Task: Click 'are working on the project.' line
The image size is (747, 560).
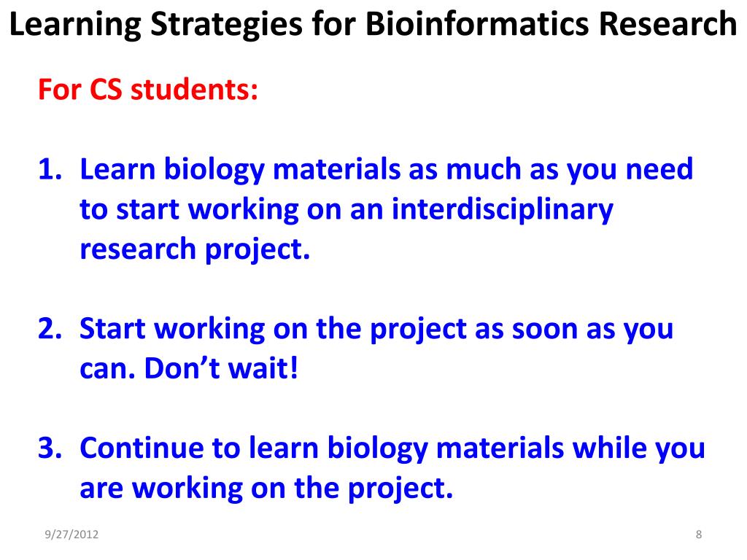Action: coord(266,489)
